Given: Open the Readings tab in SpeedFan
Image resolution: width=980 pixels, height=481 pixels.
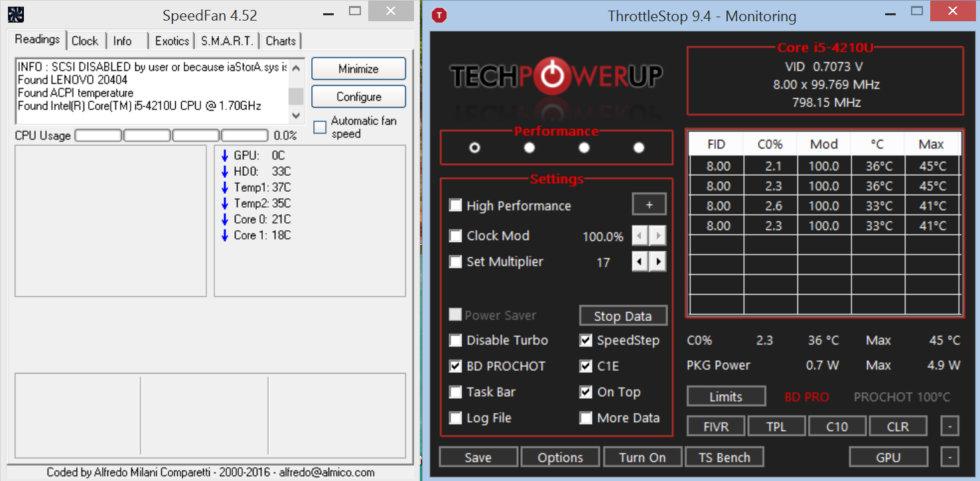Looking at the screenshot, I should [37, 39].
